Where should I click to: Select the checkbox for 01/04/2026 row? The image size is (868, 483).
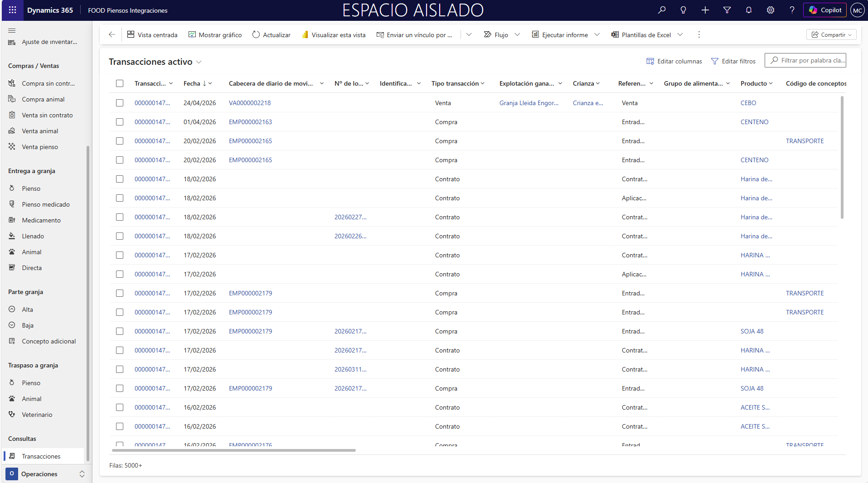tap(120, 122)
